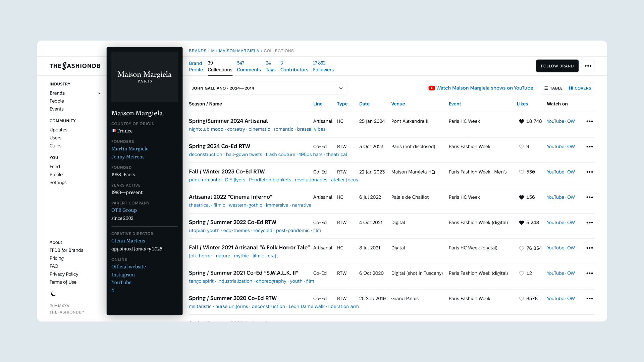The width and height of the screenshot is (644, 362).
Task: Sort table by Venue column
Action: (398, 104)
